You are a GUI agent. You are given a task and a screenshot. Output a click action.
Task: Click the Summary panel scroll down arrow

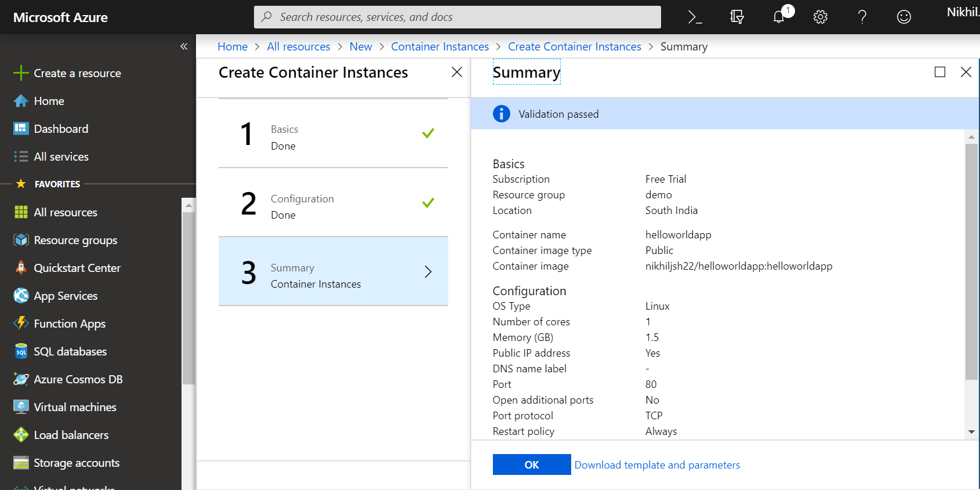point(971,432)
